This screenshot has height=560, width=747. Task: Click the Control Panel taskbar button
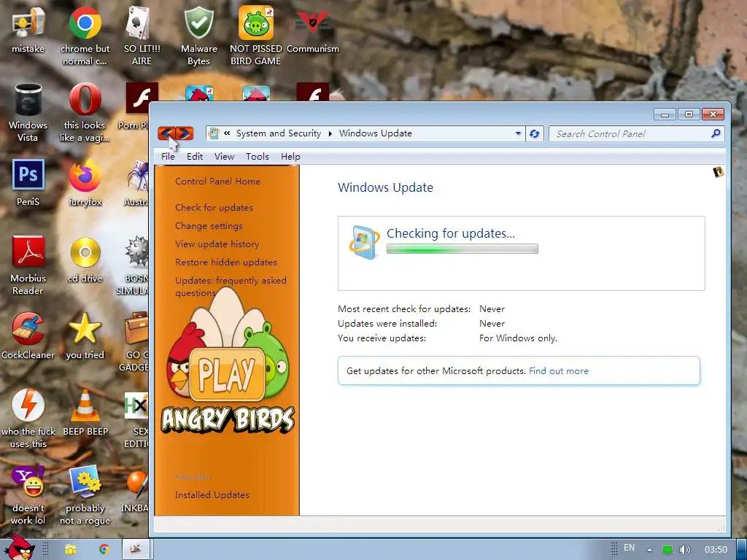click(x=136, y=549)
